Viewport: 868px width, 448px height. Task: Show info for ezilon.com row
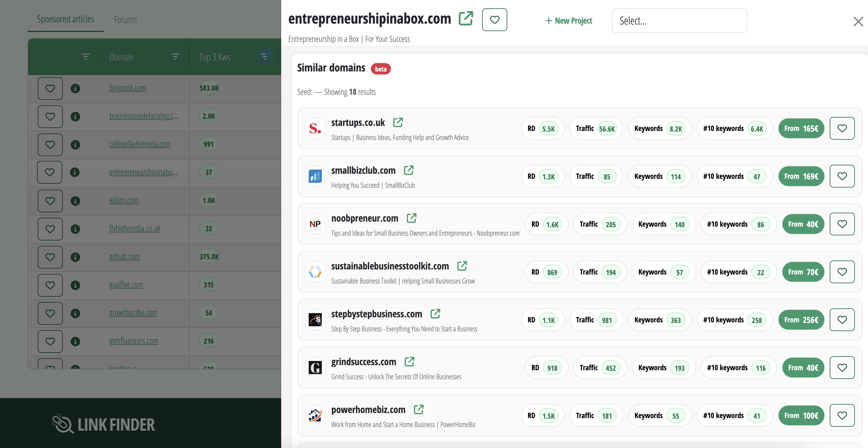click(75, 201)
